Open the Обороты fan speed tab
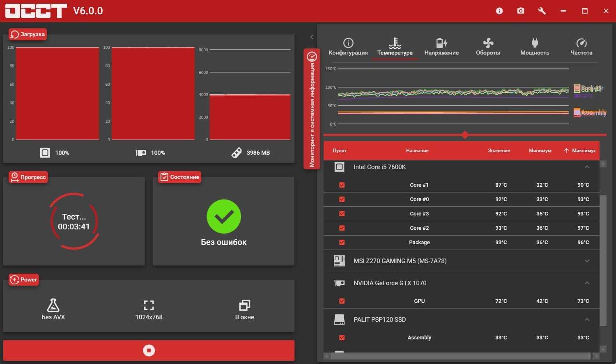Image resolution: width=616 pixels, height=364 pixels. tap(488, 47)
